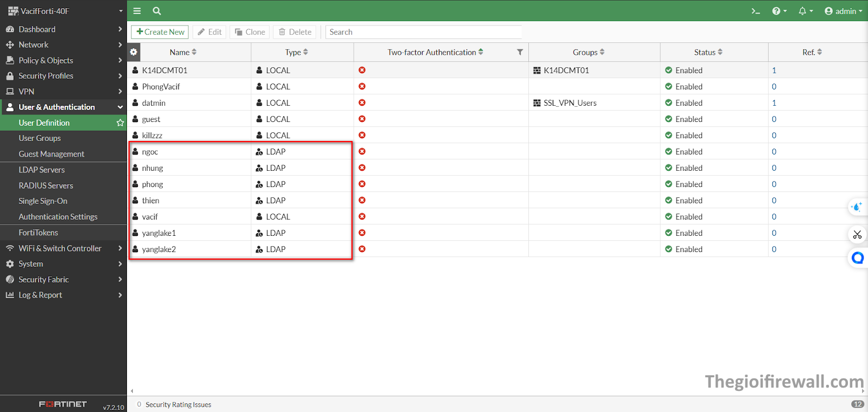Open the CLI console icon
This screenshot has height=412, width=868.
coord(755,11)
